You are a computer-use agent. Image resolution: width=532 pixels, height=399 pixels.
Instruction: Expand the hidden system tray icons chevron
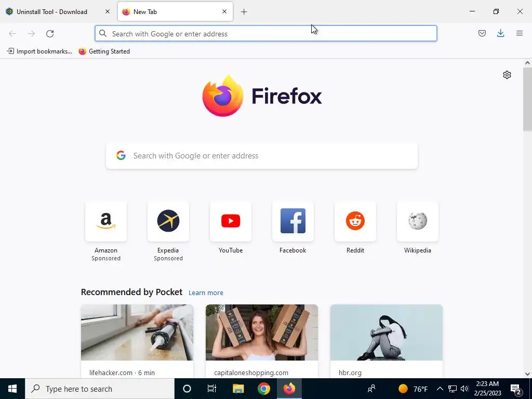(x=440, y=389)
